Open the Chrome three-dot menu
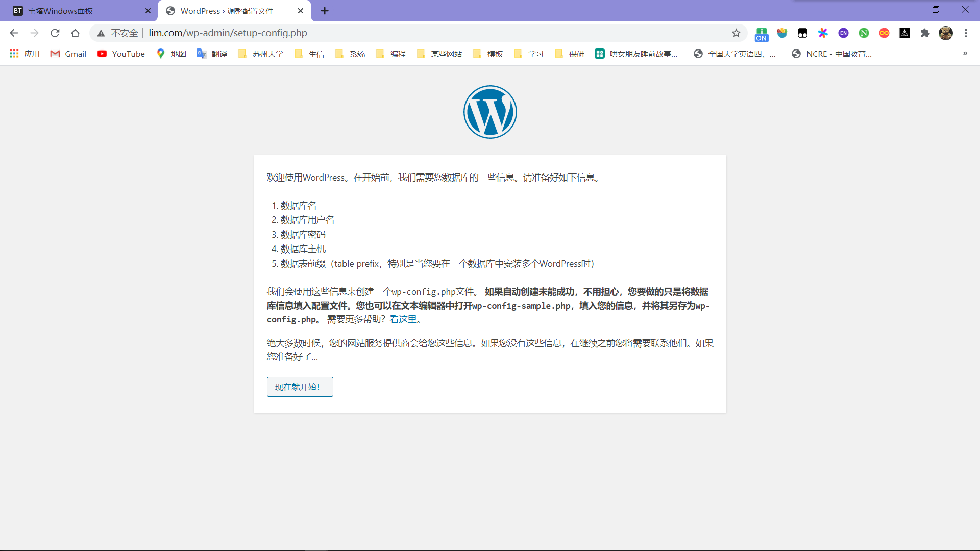The image size is (980, 551). point(966,33)
